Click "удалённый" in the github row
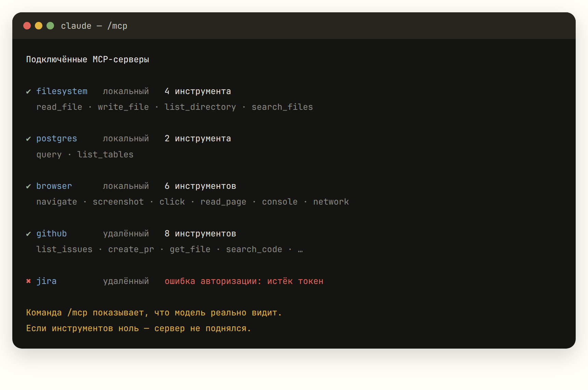 coord(126,234)
